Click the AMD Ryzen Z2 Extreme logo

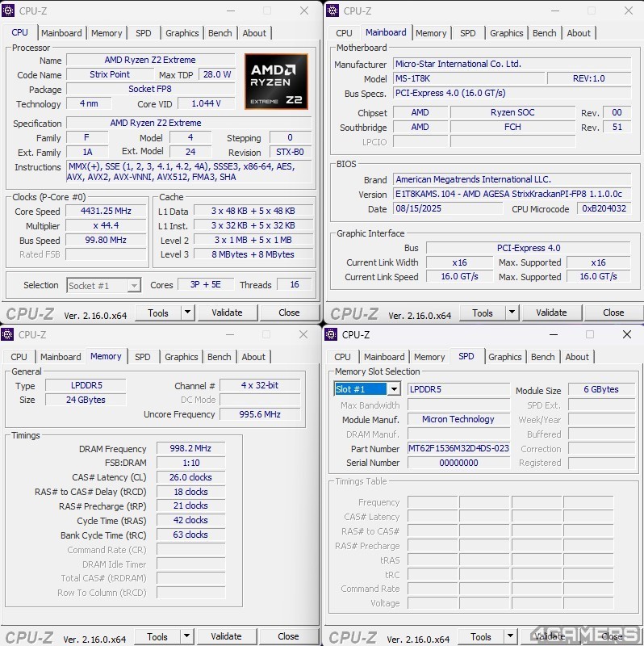click(x=276, y=82)
